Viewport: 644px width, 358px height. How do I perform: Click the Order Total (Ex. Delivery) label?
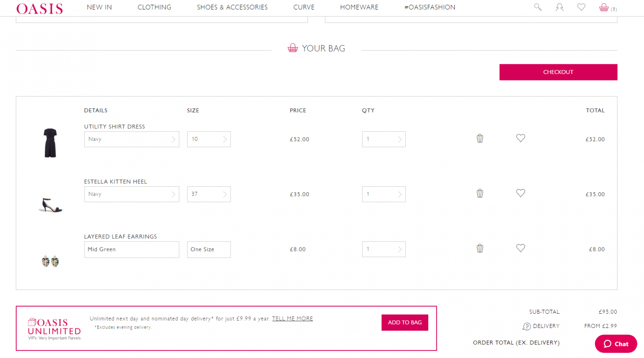click(516, 343)
